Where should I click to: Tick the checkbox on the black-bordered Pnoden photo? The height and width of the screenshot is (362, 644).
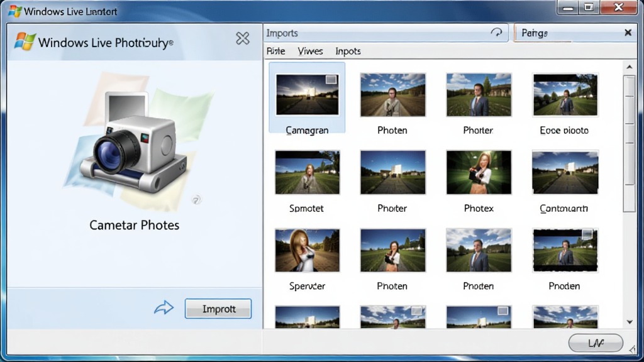click(587, 234)
